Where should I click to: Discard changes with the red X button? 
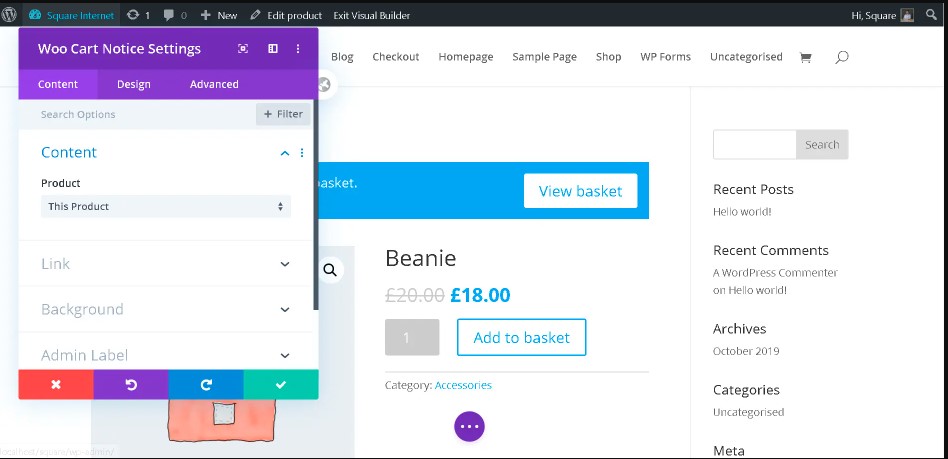[x=56, y=385]
